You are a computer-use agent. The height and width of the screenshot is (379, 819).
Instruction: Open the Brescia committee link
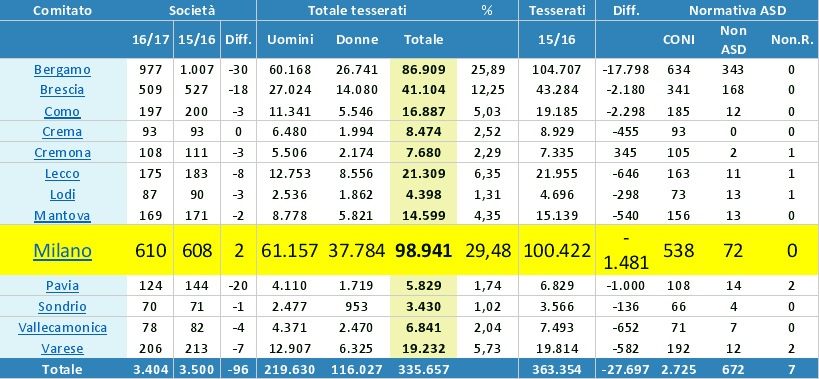62,90
